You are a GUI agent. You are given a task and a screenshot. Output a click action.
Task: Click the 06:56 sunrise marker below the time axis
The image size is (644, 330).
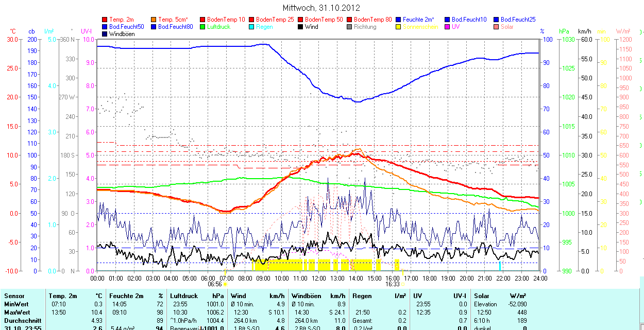coord(215,284)
